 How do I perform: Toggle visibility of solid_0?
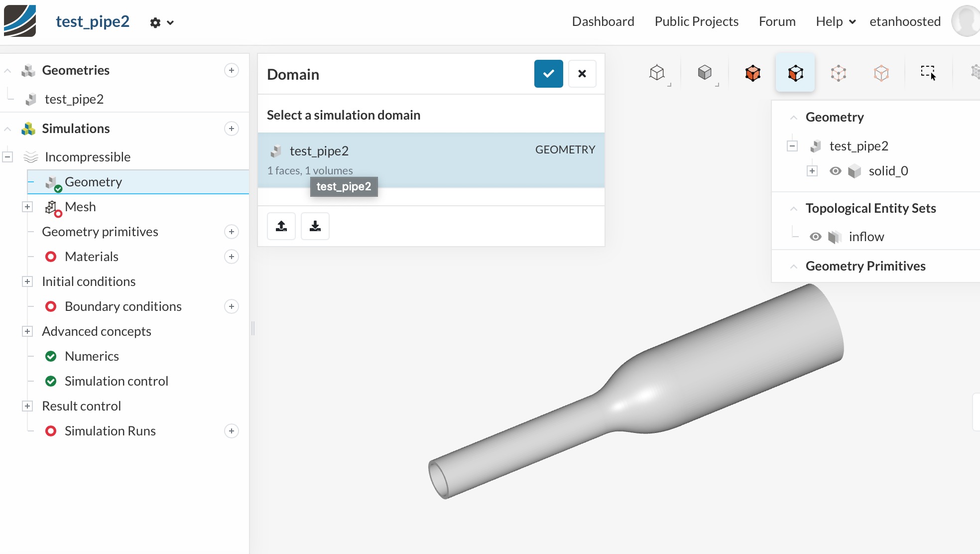[x=835, y=171]
